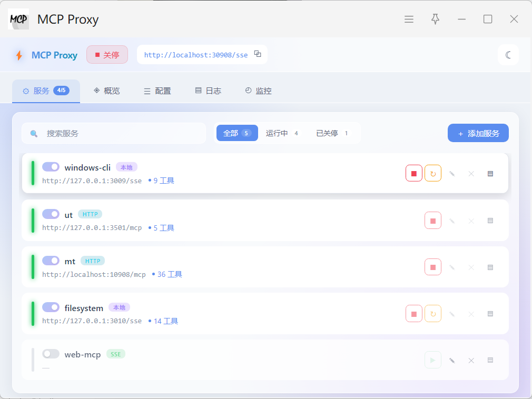Viewport: 532px width, 399px height.
Task: Open the 9 工具 link for windows-cli
Action: pyautogui.click(x=162, y=181)
